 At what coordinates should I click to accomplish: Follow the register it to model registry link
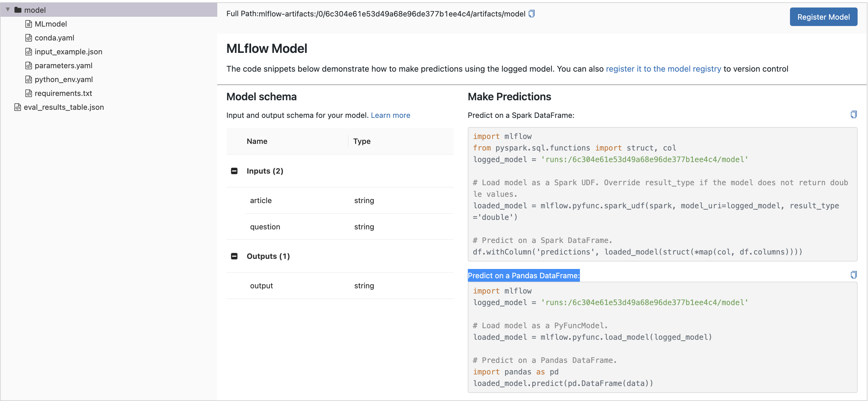click(663, 69)
